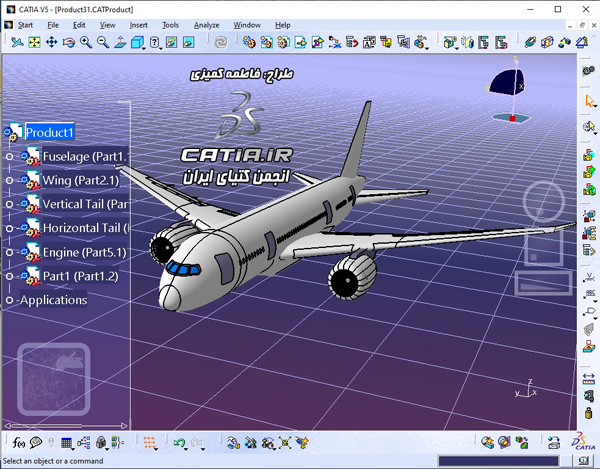Toggle Hide/Show on selected object
Screen dimensions: 600x469
171,42
